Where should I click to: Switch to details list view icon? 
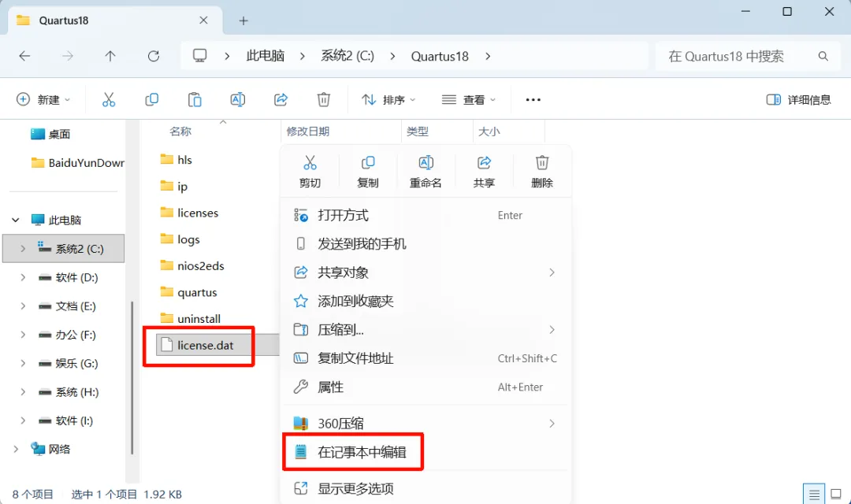814,495
